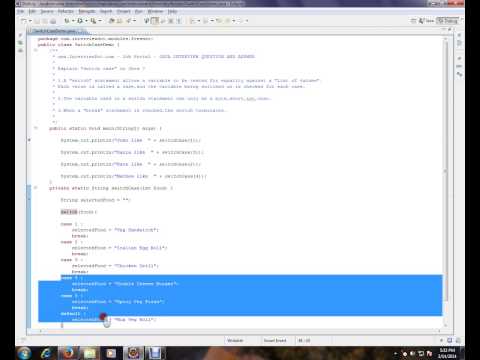The width and height of the screenshot is (480, 360).
Task: Switch to the Java perspective button
Action: (427, 21)
